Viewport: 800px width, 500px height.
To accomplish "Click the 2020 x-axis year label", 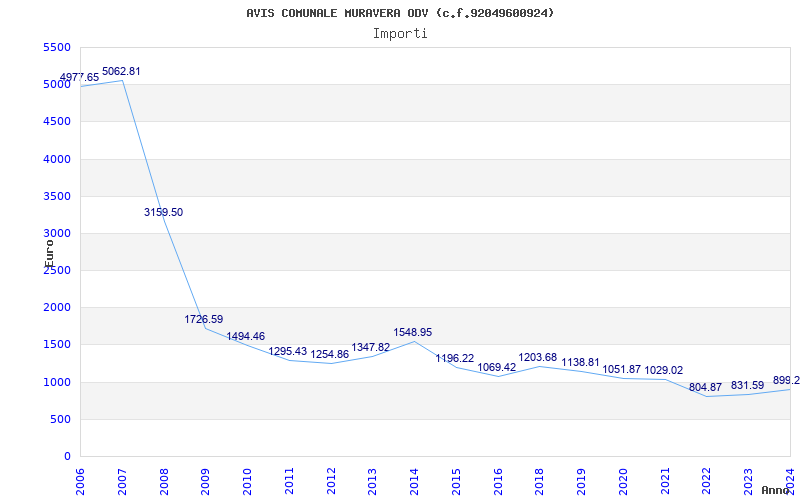I will (x=623, y=481).
